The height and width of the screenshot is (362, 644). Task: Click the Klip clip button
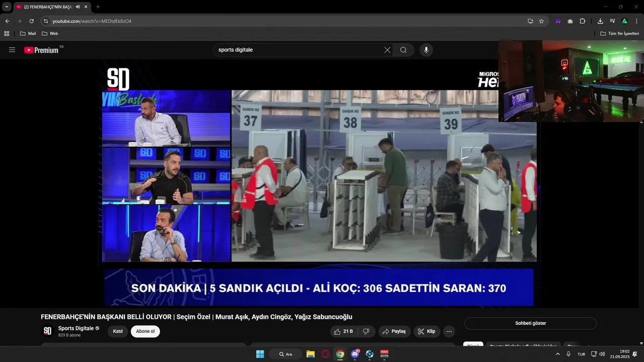(x=427, y=331)
